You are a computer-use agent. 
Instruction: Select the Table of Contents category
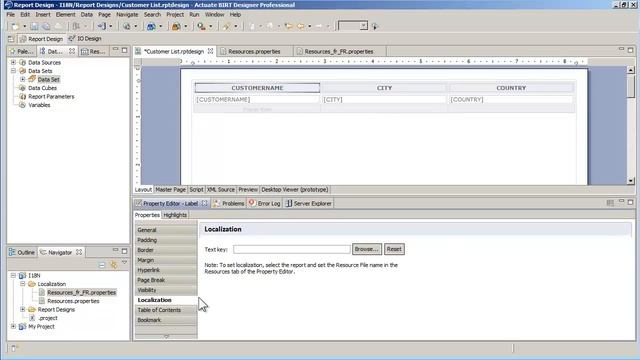tap(166, 310)
